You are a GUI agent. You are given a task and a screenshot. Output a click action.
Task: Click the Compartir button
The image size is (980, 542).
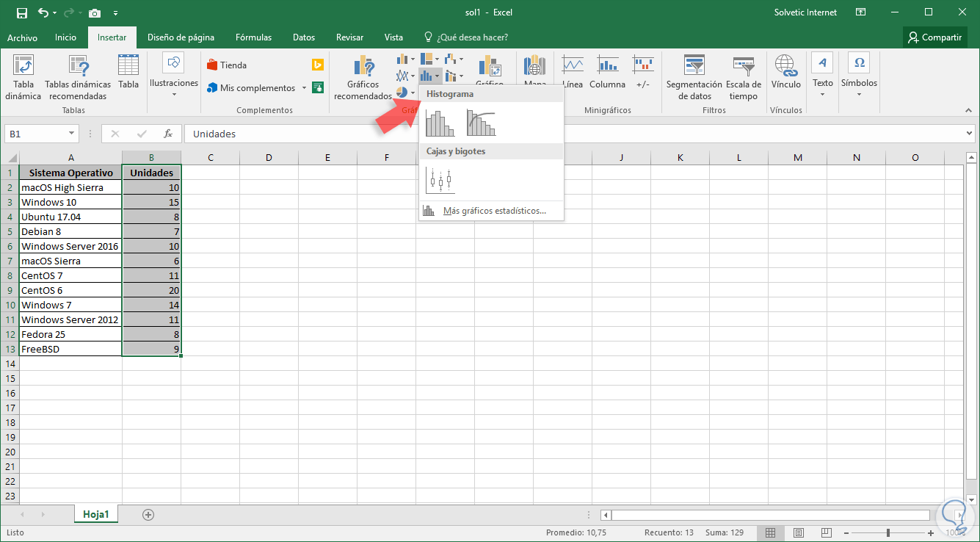(x=934, y=37)
